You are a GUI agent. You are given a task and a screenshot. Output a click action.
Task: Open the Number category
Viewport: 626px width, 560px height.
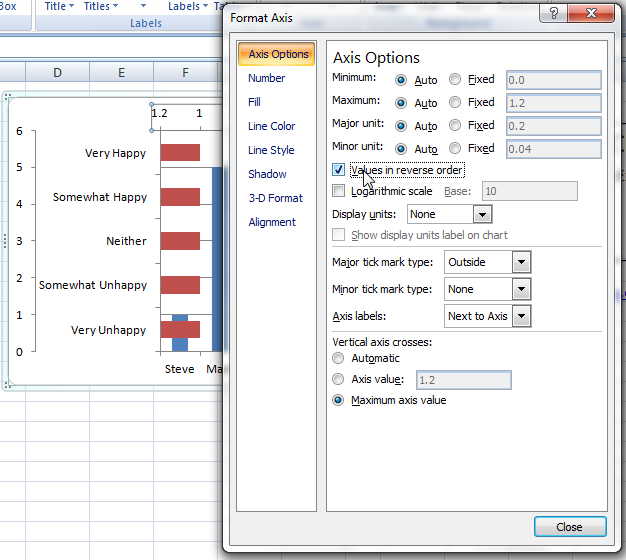(x=266, y=78)
